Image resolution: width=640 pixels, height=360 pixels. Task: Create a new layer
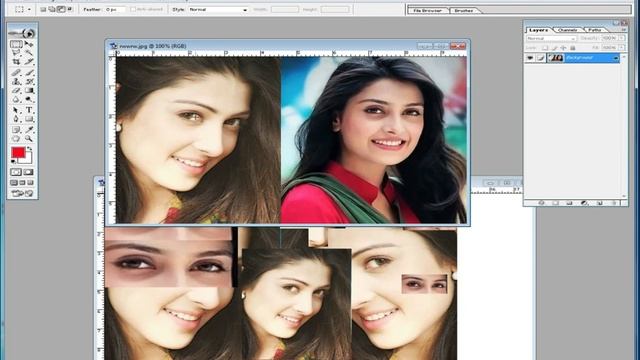coord(599,202)
